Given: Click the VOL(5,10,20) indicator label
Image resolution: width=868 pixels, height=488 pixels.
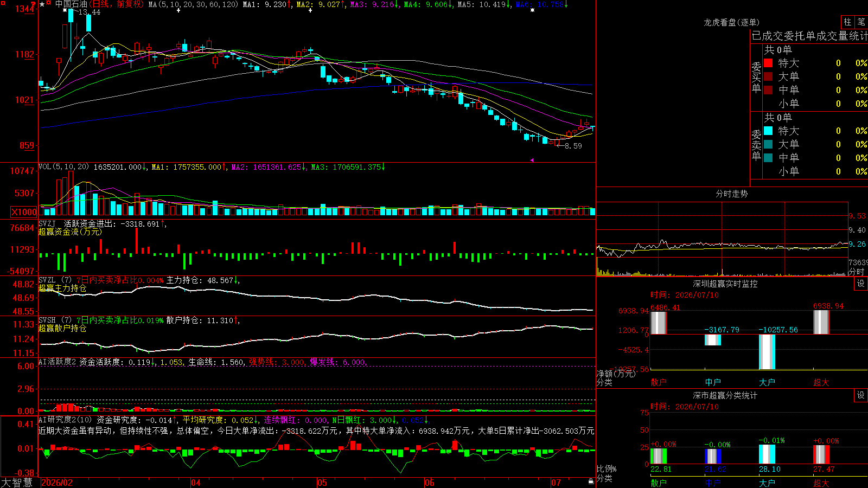Looking at the screenshot, I should tap(64, 167).
